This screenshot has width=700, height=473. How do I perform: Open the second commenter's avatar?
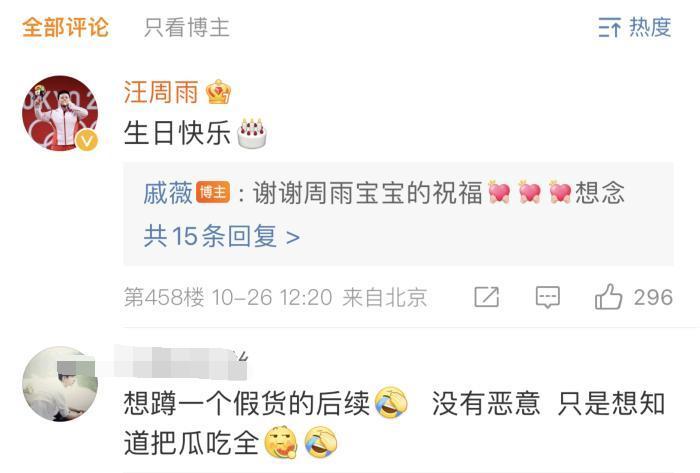coord(60,384)
